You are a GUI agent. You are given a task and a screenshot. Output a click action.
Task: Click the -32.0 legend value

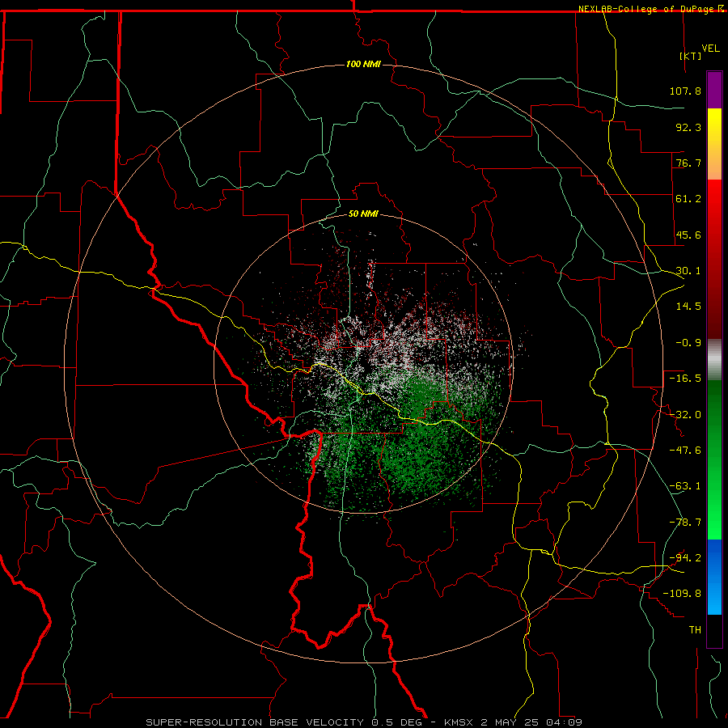pos(685,414)
